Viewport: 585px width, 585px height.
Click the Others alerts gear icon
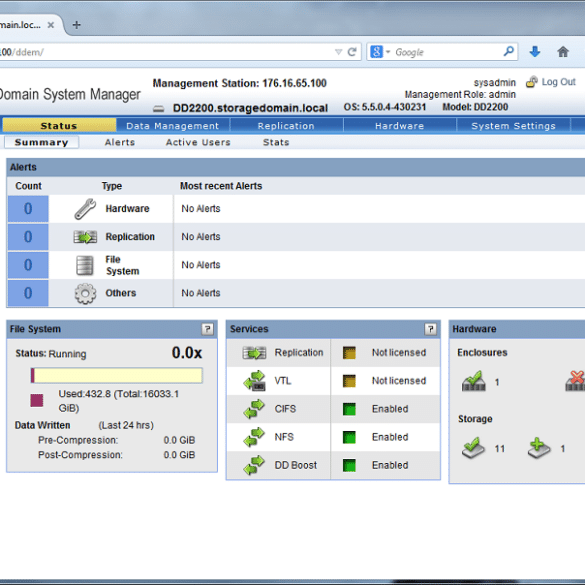pyautogui.click(x=85, y=294)
